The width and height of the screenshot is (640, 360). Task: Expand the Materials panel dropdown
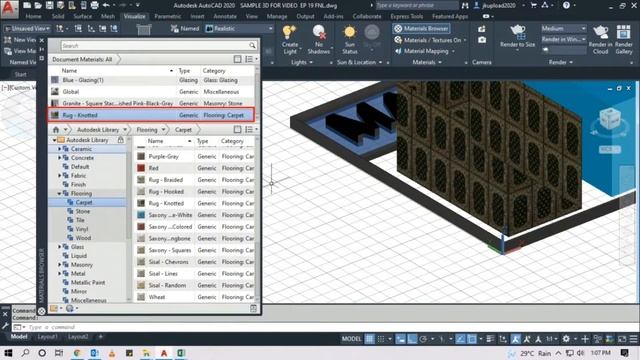tap(427, 62)
